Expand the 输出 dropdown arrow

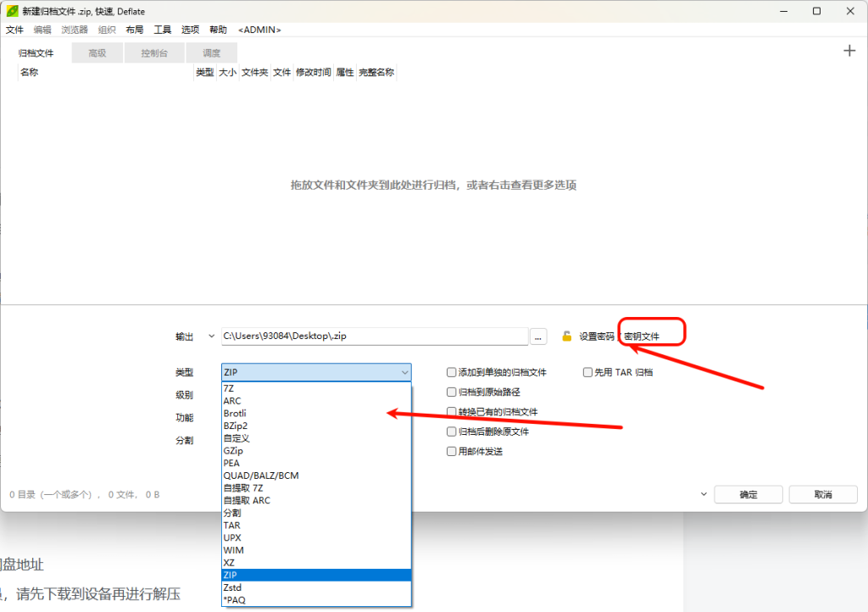click(211, 337)
